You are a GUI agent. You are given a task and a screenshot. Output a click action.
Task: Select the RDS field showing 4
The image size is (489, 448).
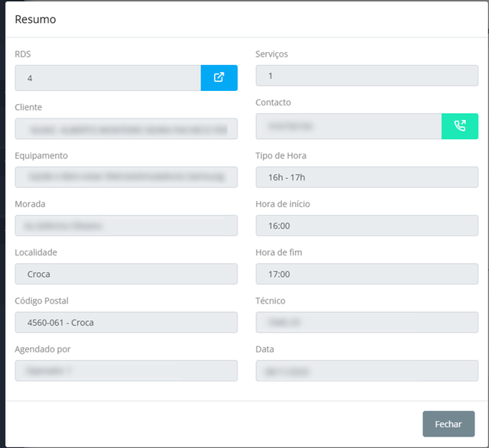108,78
